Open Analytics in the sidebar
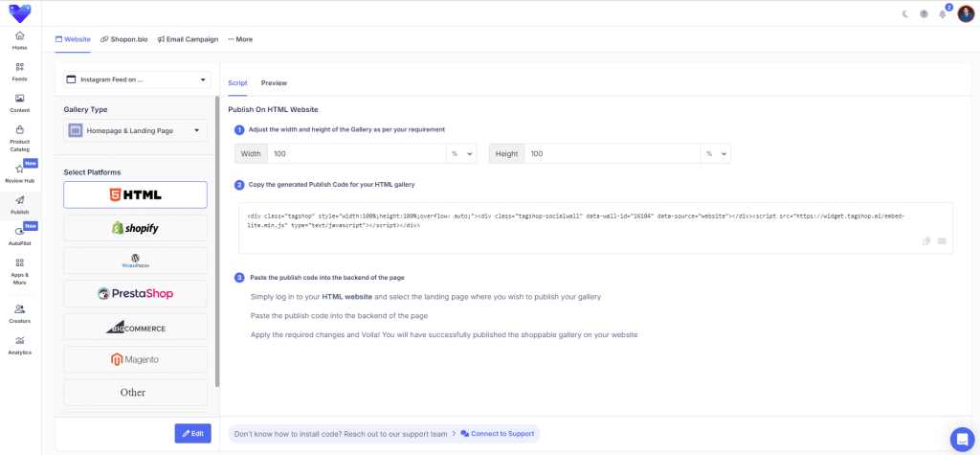 point(19,345)
